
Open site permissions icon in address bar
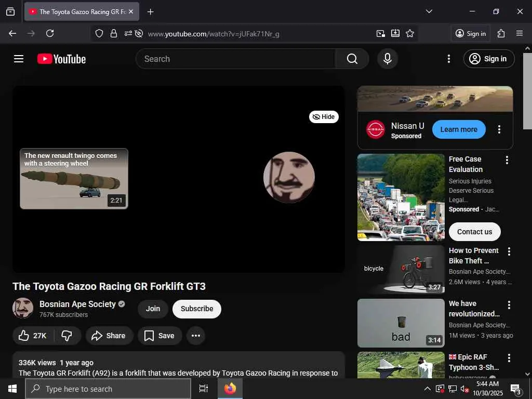pyautogui.click(x=128, y=33)
